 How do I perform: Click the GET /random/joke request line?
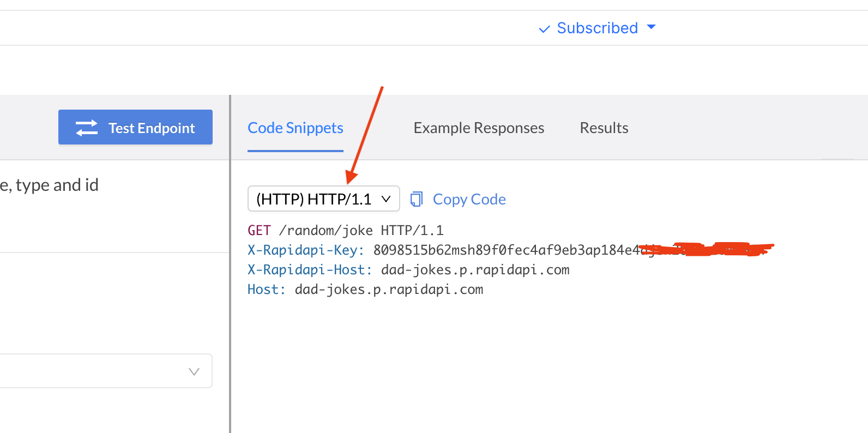tap(346, 230)
